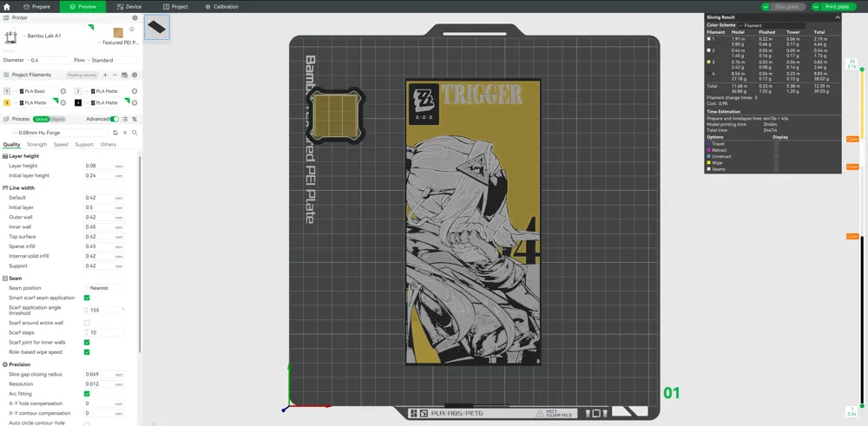This screenshot has height=426, width=868.
Task: Open the Slice plate dropdown arrow
Action: tap(766, 7)
